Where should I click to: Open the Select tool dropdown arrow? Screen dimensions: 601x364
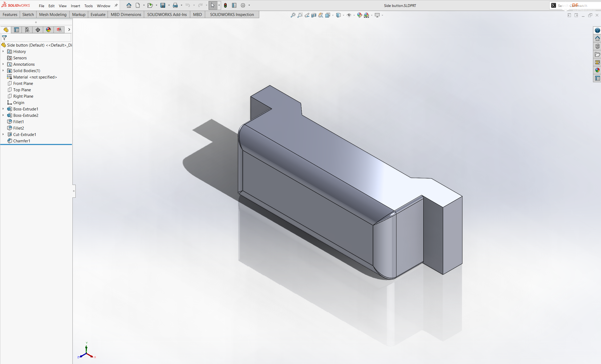219,5
